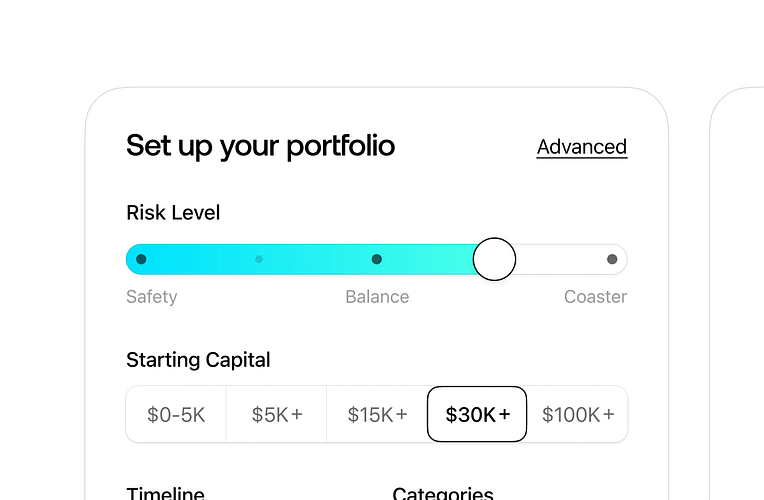This screenshot has height=500, width=764.
Task: Click the selected $30K+ option
Action: (x=477, y=414)
